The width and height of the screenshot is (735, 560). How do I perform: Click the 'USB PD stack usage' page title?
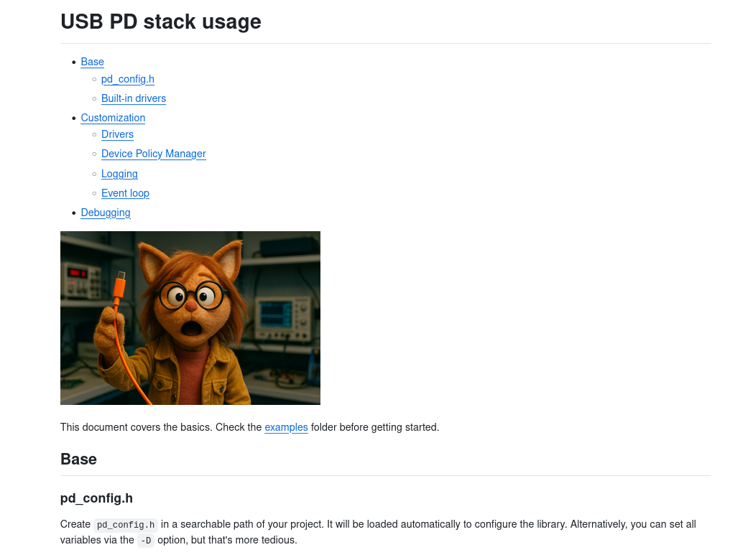click(160, 22)
